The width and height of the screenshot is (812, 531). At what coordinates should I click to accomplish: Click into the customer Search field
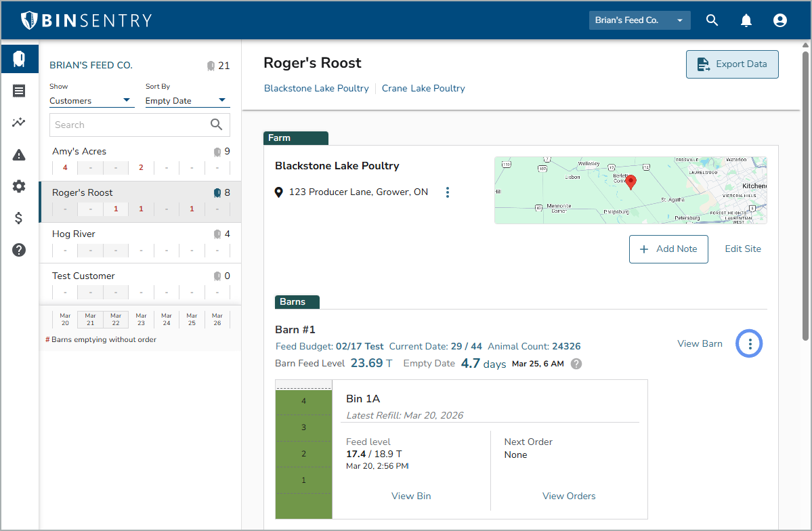click(129, 125)
